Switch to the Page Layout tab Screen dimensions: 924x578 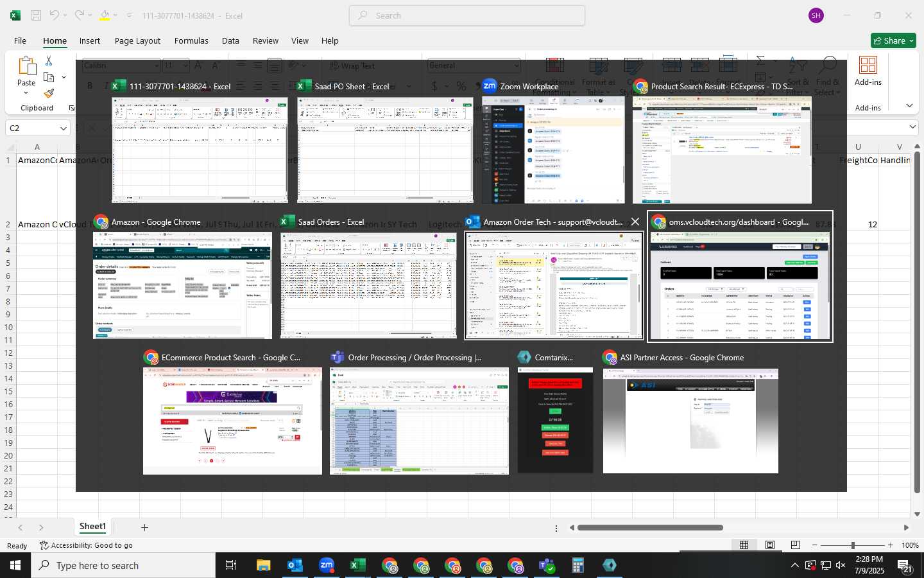point(137,40)
